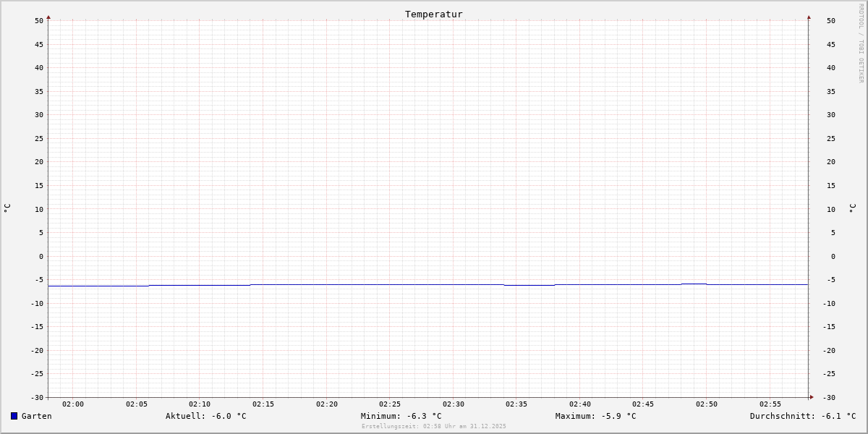Click the 02:35 time axis label

516,404
